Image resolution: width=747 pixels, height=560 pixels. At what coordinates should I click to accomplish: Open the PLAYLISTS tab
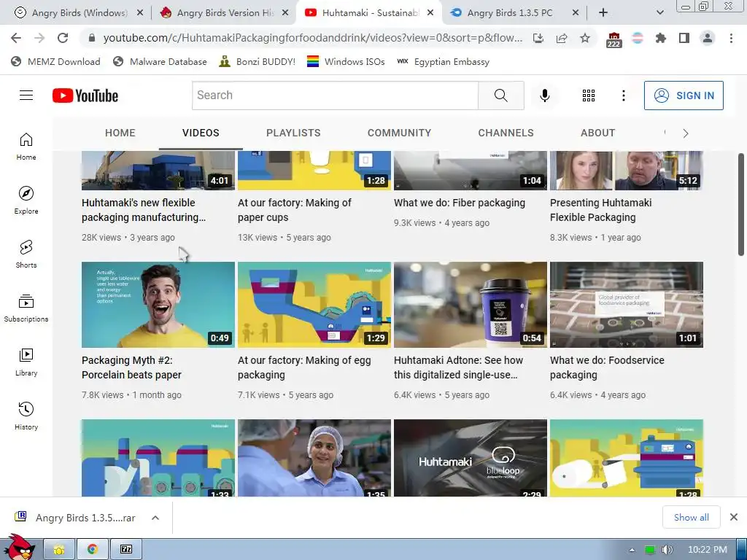293,133
